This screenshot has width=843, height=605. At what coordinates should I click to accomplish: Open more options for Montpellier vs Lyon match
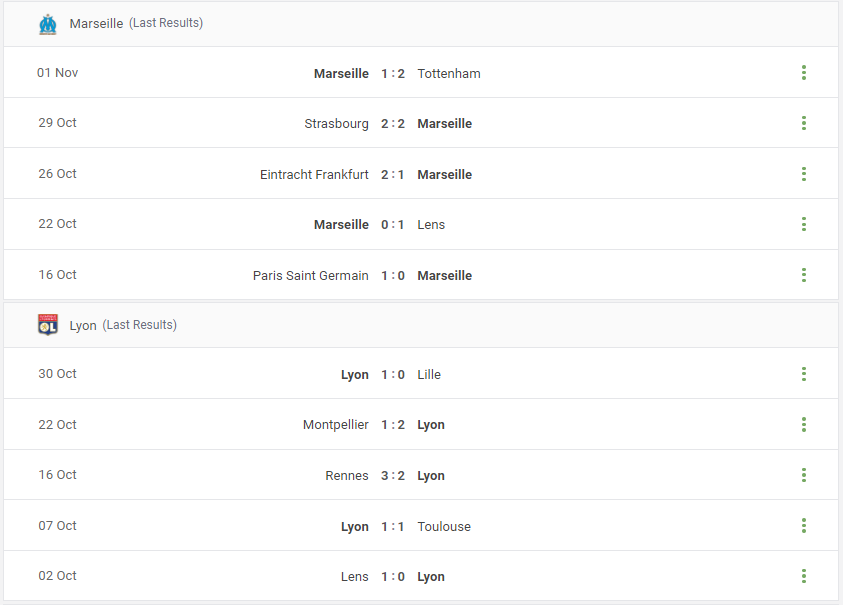[x=804, y=424]
